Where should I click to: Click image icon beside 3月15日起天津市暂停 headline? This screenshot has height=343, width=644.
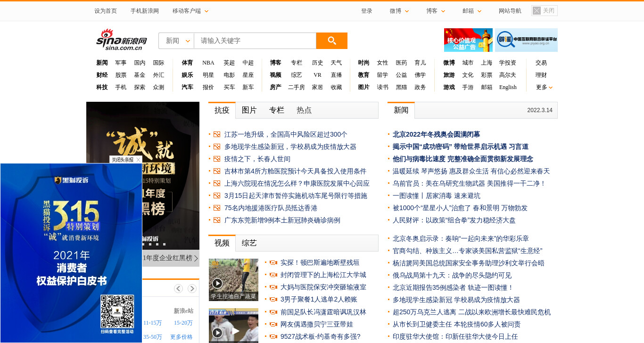[x=217, y=196]
